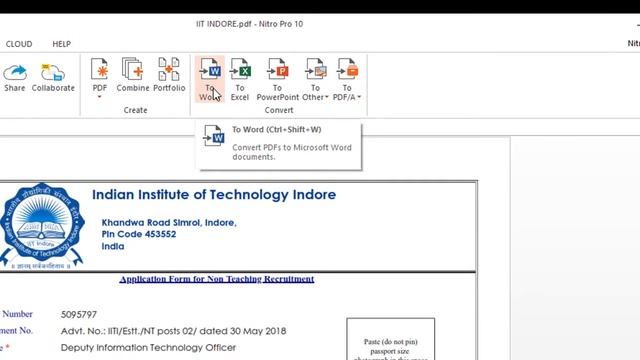Open the CLOUD ribbon tab
The image size is (640, 360).
(x=19, y=44)
